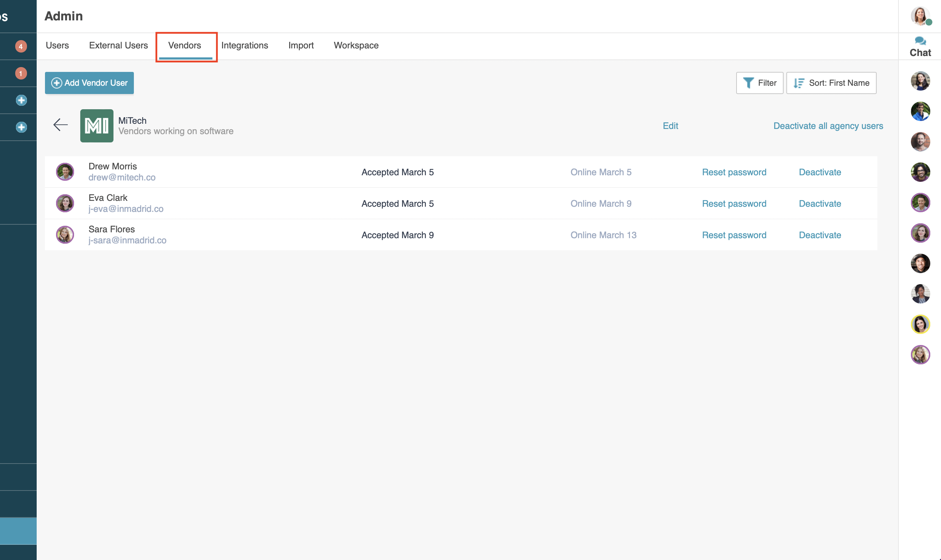Open the Sort: First Name dropdown
The image size is (941, 560).
click(x=831, y=83)
